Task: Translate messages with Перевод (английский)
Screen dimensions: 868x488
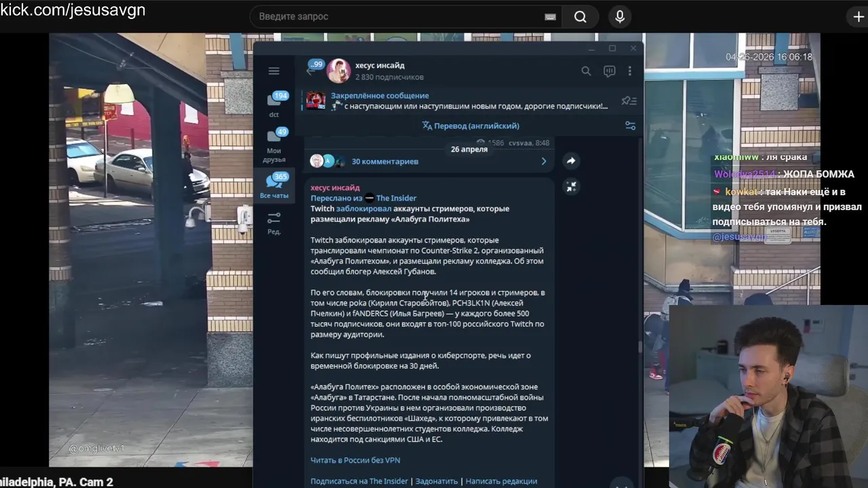Action: pos(470,125)
